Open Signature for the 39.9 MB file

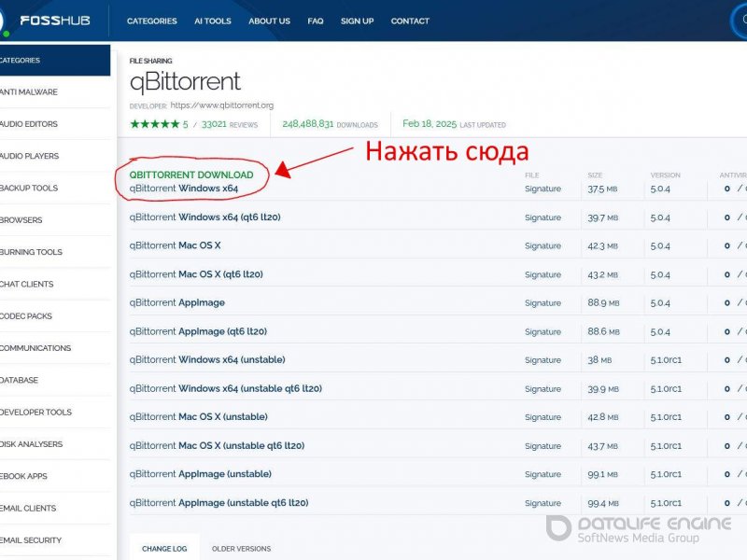coord(543,388)
